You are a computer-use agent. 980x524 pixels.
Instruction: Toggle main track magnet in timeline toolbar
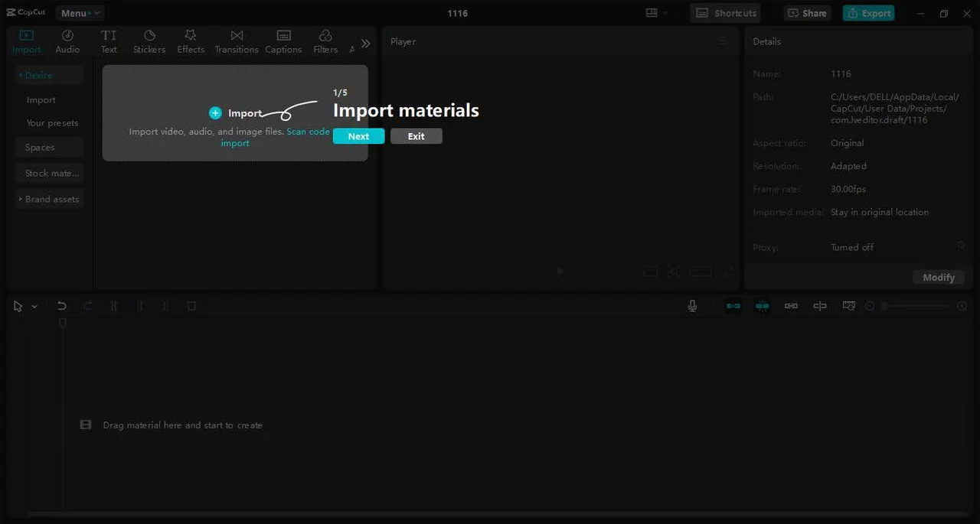pyautogui.click(x=733, y=306)
